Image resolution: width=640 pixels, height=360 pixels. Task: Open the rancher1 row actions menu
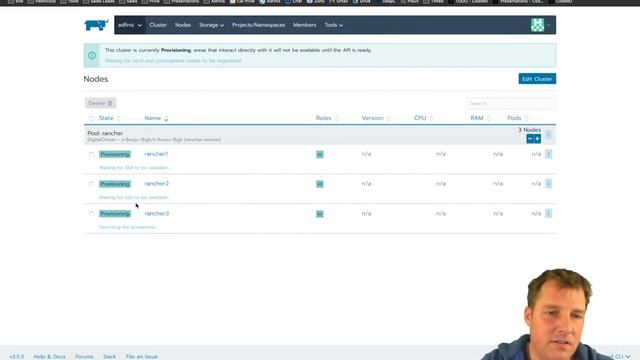tap(549, 154)
